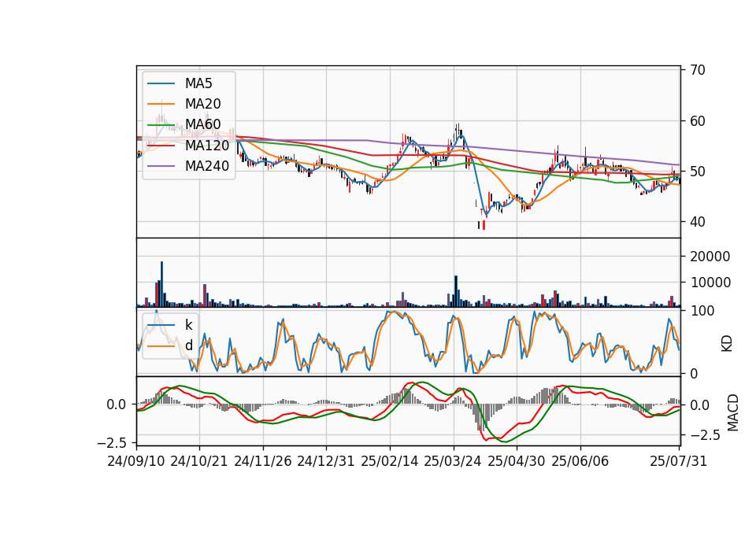Image resolution: width=756 pixels, height=543 pixels.
Task: Click the lowest red candlestick near 40
Action: 484,225
